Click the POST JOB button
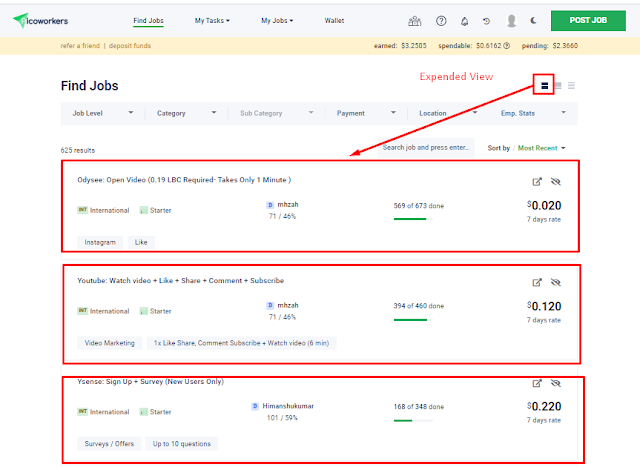The image size is (640, 467). click(588, 20)
